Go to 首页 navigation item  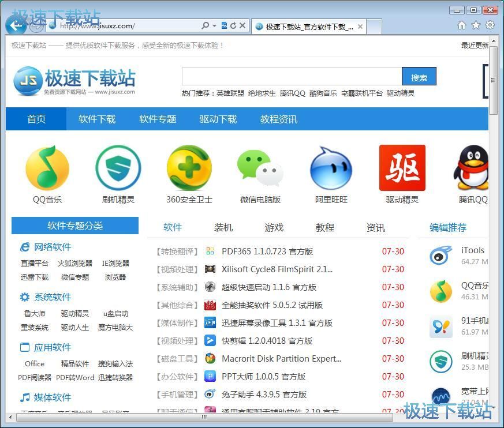point(36,119)
